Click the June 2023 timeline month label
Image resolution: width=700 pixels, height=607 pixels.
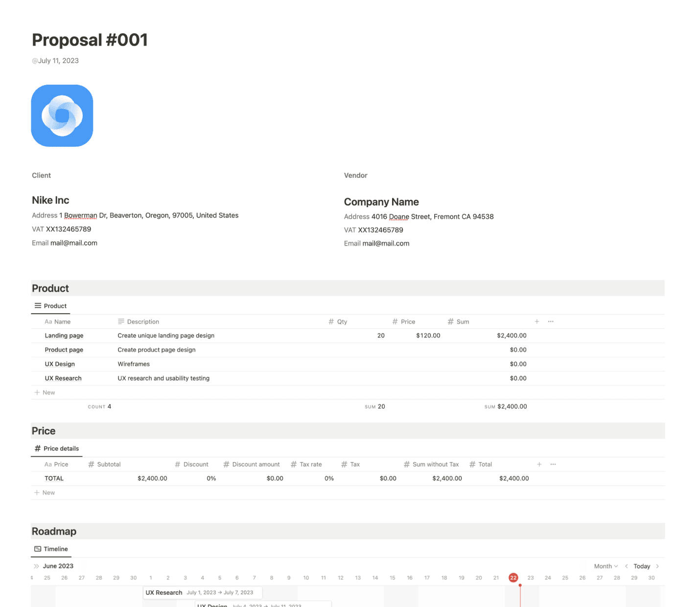pyautogui.click(x=58, y=566)
